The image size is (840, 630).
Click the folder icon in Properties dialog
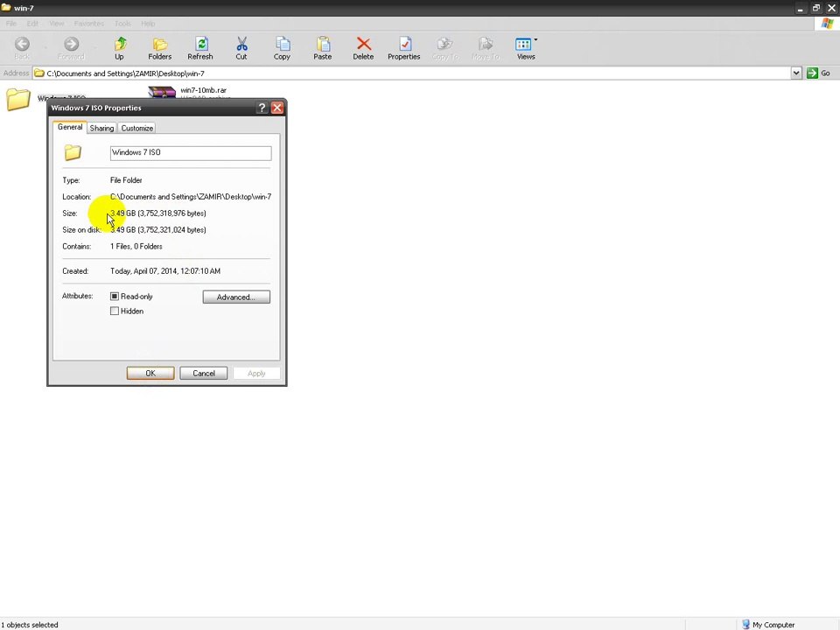pos(73,152)
